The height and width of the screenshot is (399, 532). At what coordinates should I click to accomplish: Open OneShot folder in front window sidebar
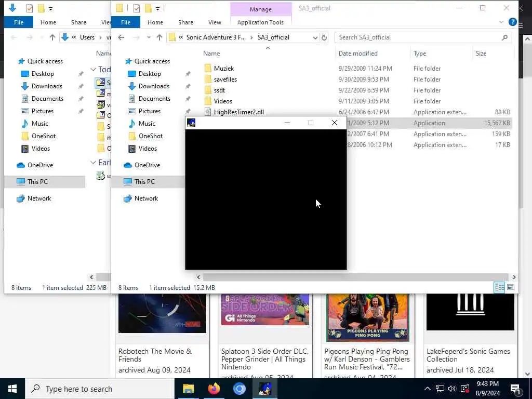click(x=150, y=136)
